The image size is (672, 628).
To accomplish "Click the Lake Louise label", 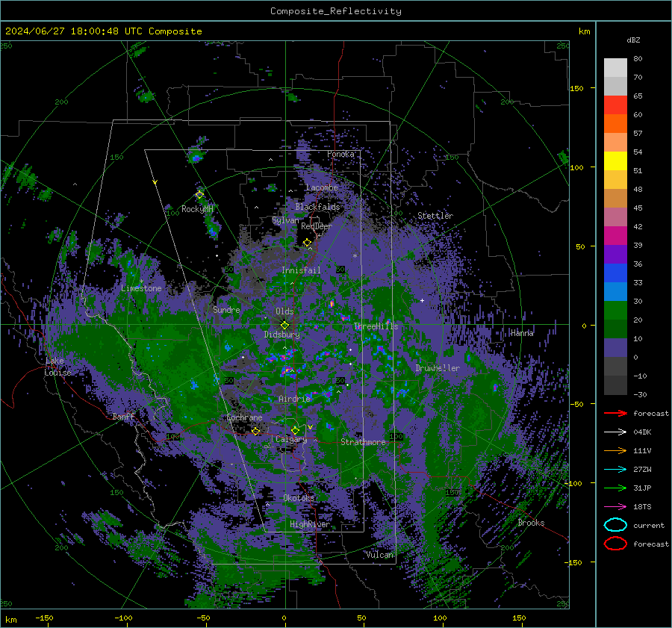I will click(x=57, y=367).
